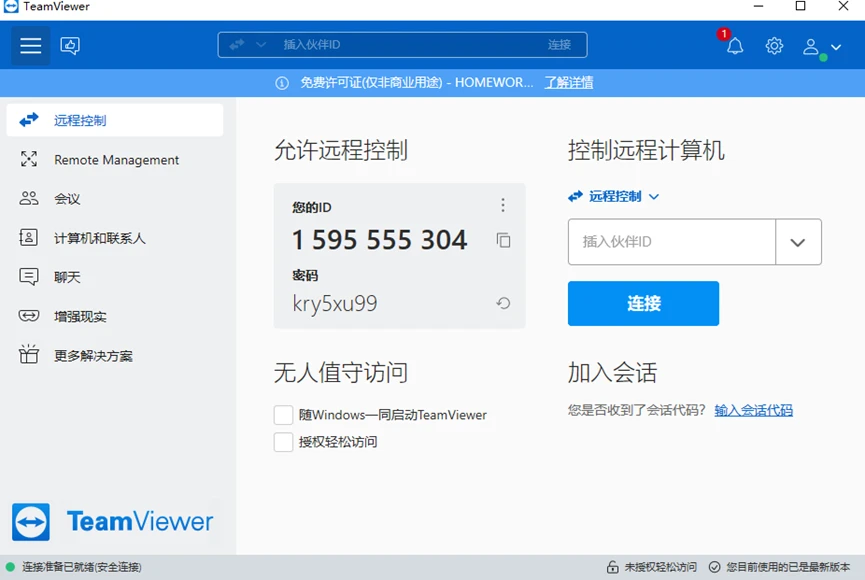Screen dimensions: 865x580
Task: Refresh the password with the reload icon
Action: [503, 303]
